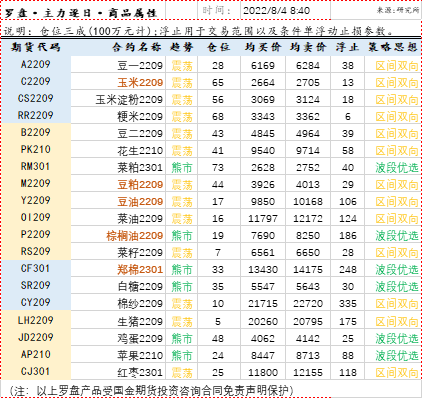Click contract name 菜籽2209
Screen dimensions: 422x398
pos(140,253)
